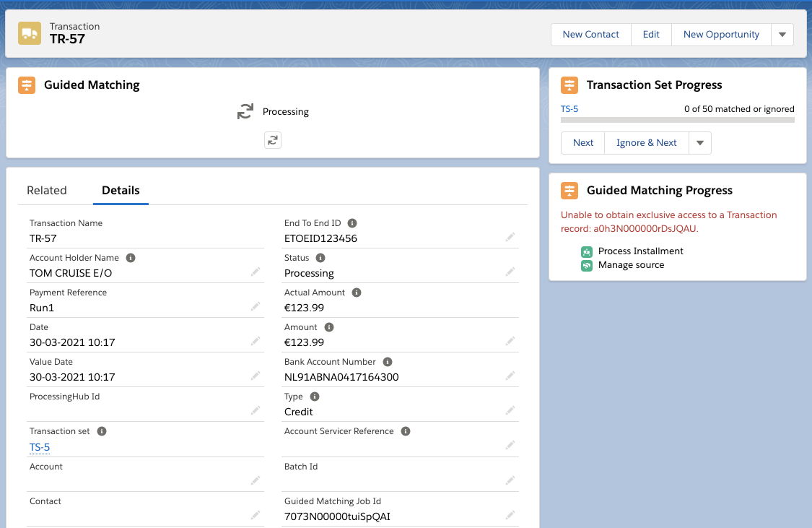Viewport: 812px width, 528px height.
Task: Switch to the Related tab
Action: point(47,191)
